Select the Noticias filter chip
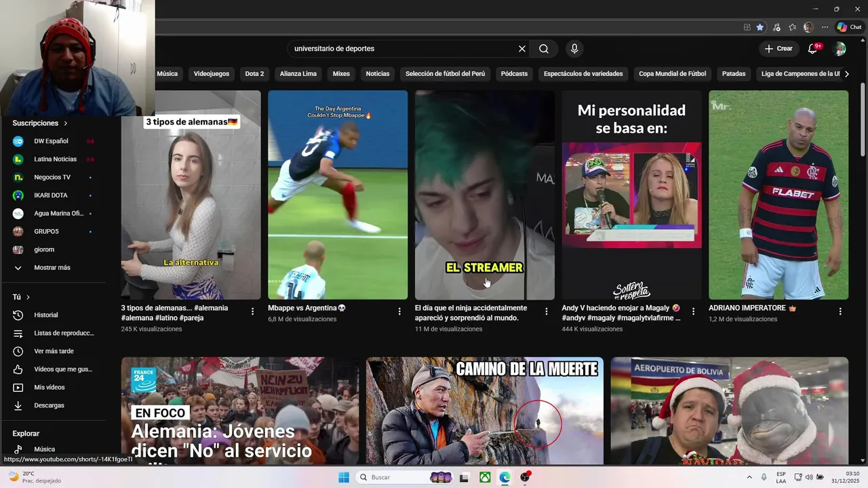The image size is (868, 488). tap(378, 74)
